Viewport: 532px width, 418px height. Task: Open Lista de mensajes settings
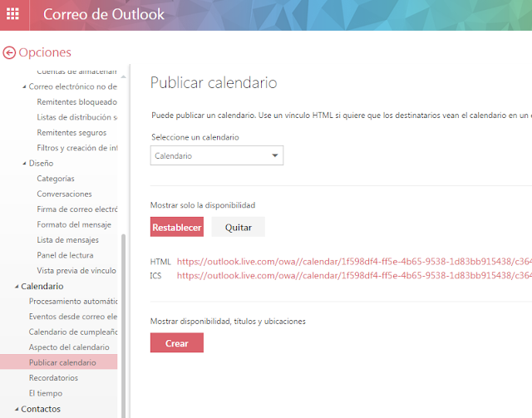pos(68,240)
